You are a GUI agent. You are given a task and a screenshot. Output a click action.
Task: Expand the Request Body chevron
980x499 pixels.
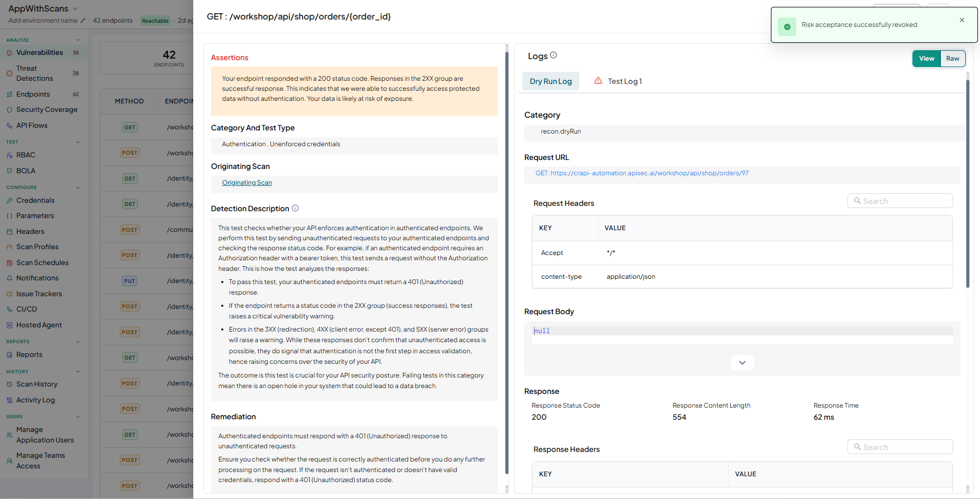742,363
